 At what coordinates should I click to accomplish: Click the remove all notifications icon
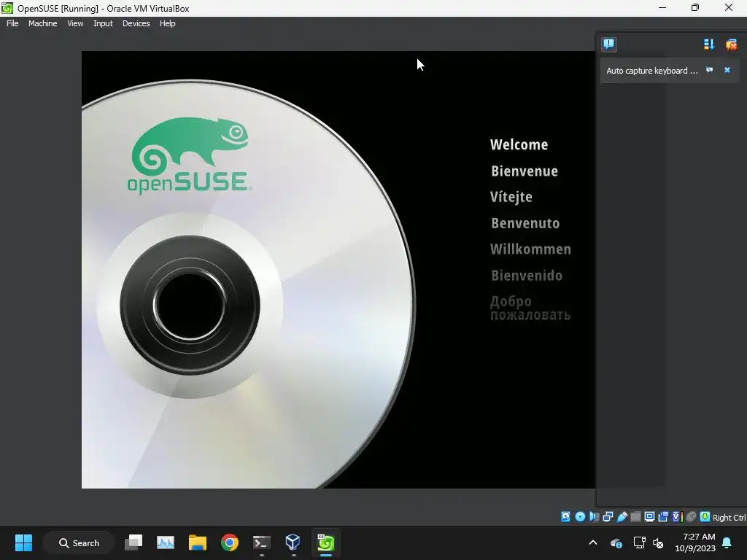[731, 44]
